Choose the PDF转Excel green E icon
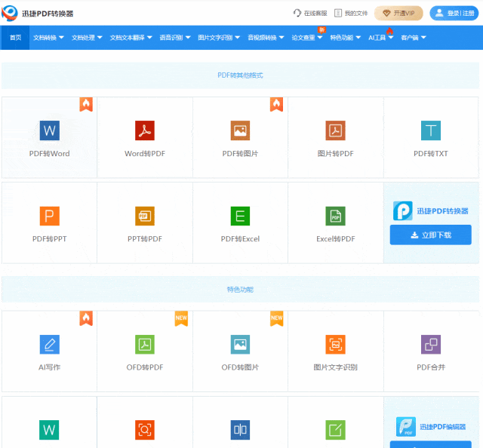 click(240, 216)
